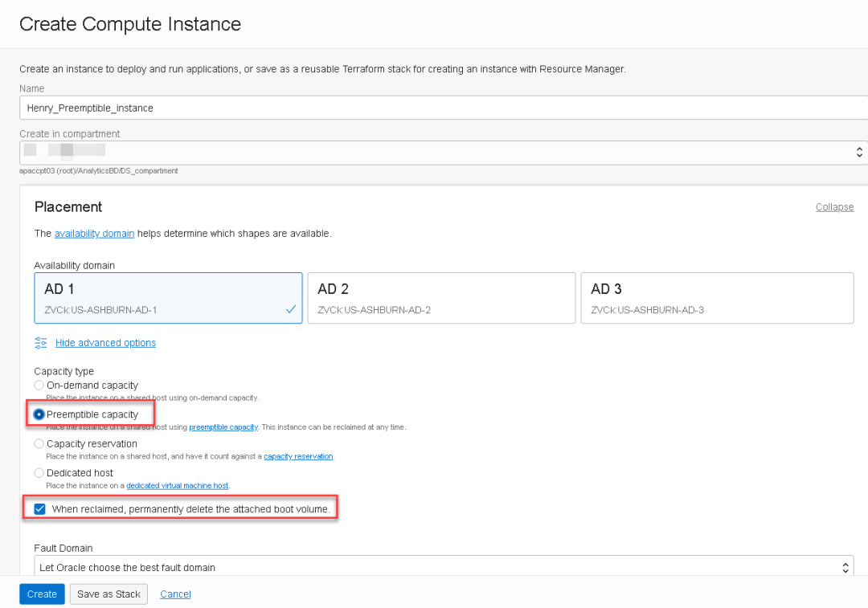Click the advanced options sliders icon
The height and width of the screenshot is (608, 868).
[41, 343]
